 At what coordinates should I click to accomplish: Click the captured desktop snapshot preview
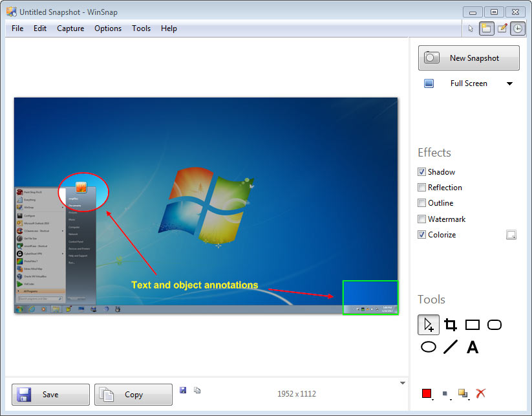(206, 206)
